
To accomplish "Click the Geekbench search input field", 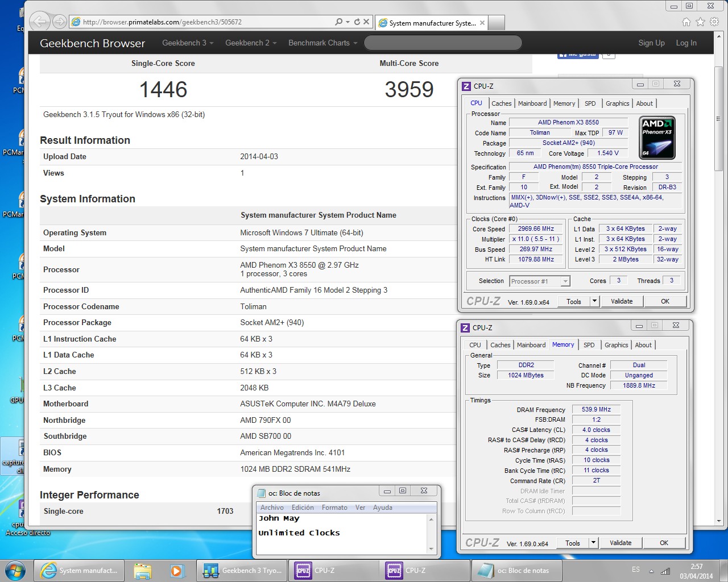I will pos(442,43).
